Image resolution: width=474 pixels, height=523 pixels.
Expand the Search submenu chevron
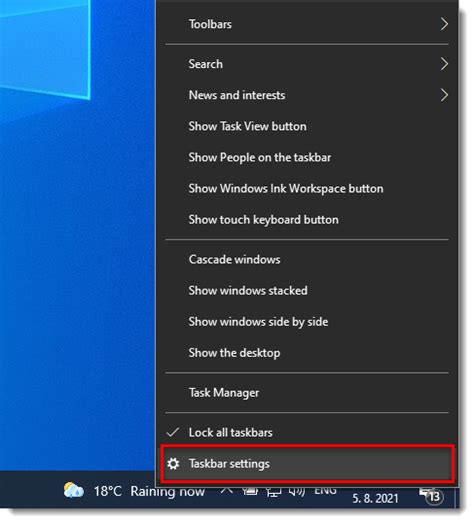tap(444, 64)
